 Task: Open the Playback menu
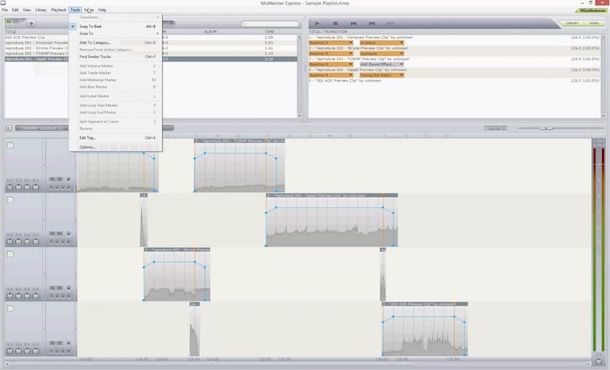point(59,10)
